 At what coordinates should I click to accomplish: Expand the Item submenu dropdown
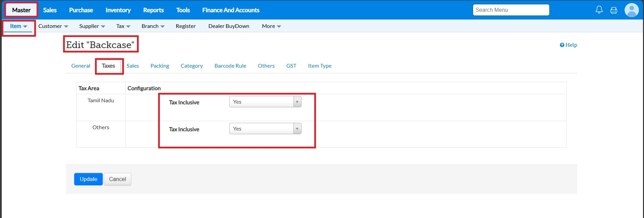[x=18, y=26]
